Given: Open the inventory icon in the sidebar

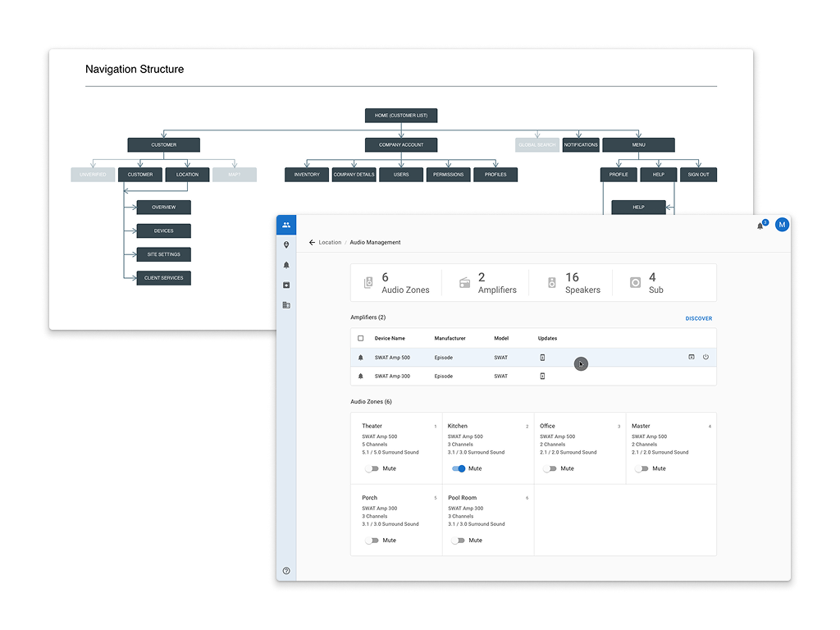Looking at the screenshot, I should point(286,285).
